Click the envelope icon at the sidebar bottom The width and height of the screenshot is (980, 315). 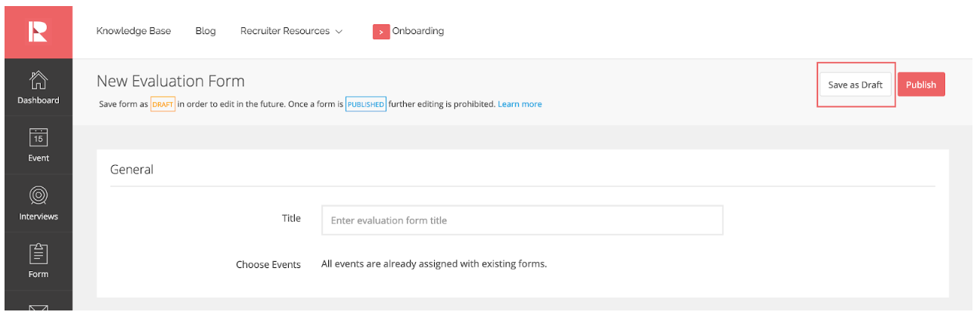39,308
